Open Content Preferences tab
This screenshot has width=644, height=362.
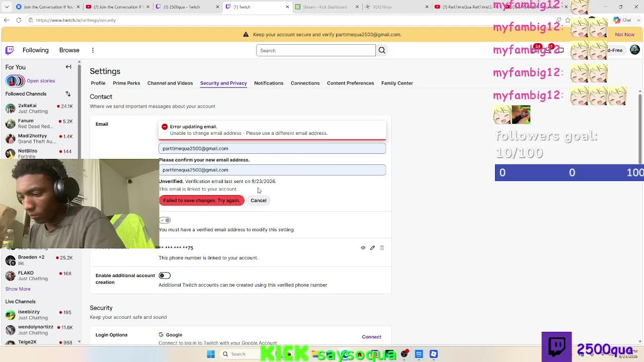(x=350, y=83)
